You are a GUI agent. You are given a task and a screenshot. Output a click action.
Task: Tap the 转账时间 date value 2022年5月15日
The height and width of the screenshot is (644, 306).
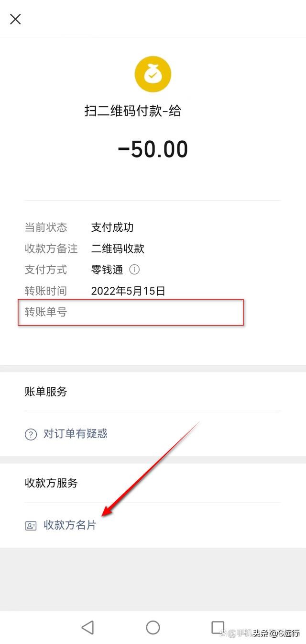(128, 291)
